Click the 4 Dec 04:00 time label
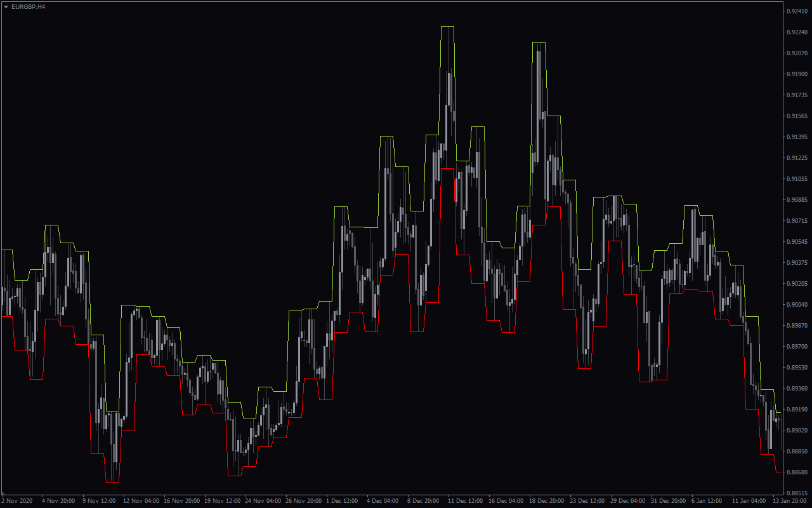This screenshot has width=812, height=508. coord(384,500)
